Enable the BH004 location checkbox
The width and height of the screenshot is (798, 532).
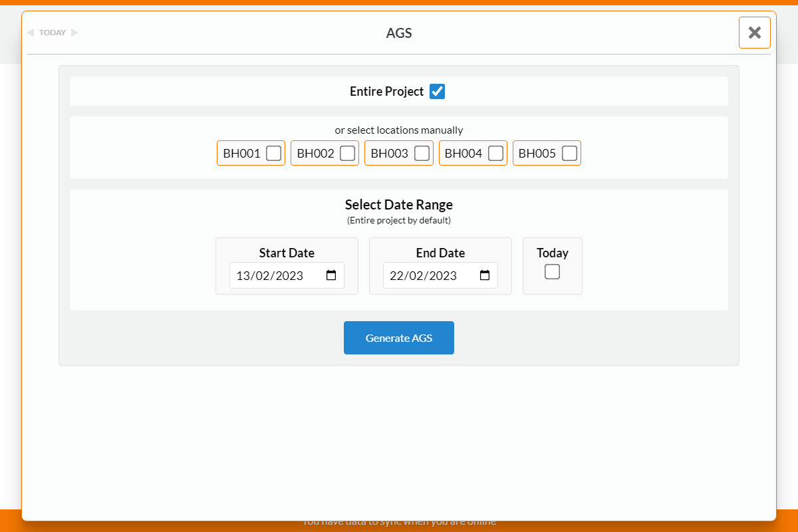click(495, 154)
